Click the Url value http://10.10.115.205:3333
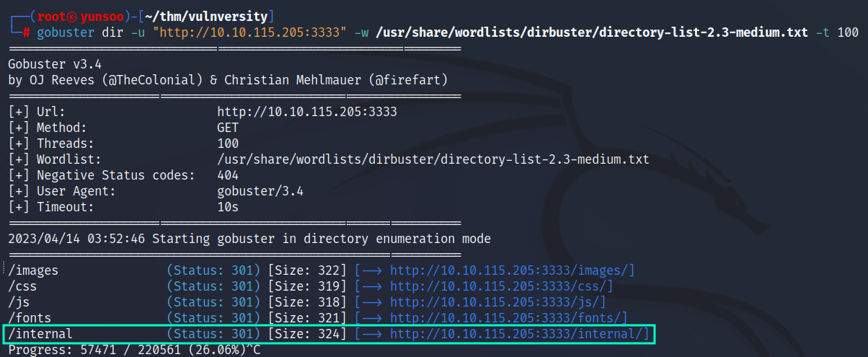The height and width of the screenshot is (357, 868). [307, 113]
